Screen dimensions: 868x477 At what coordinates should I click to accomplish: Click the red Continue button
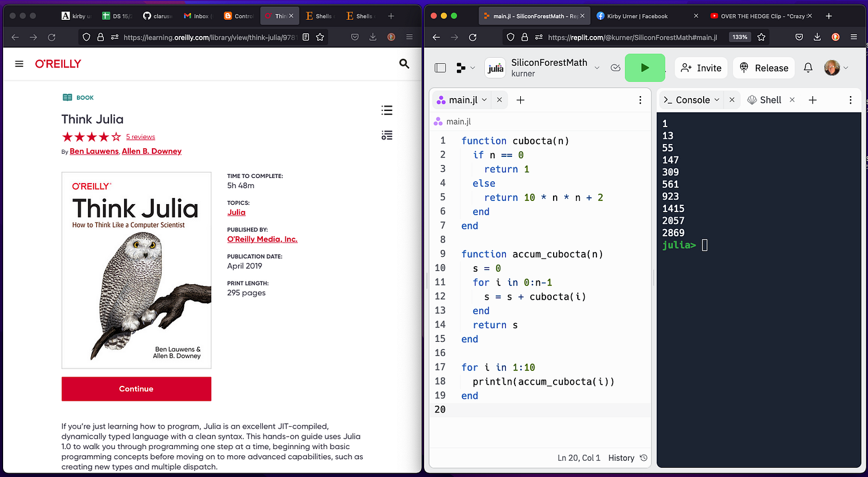pos(136,389)
